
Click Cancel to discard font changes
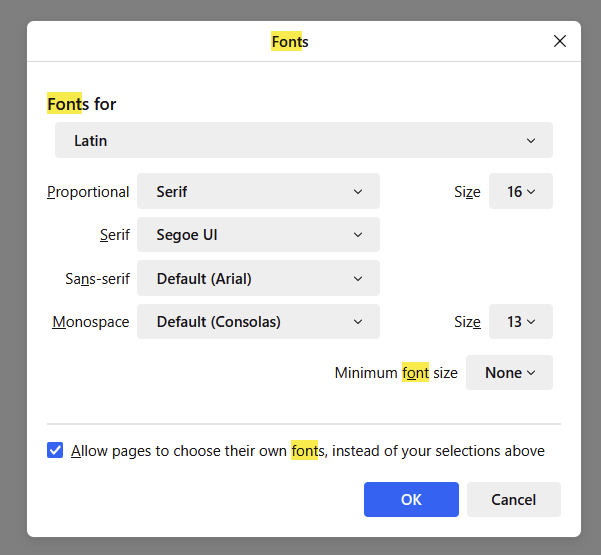tap(513, 499)
